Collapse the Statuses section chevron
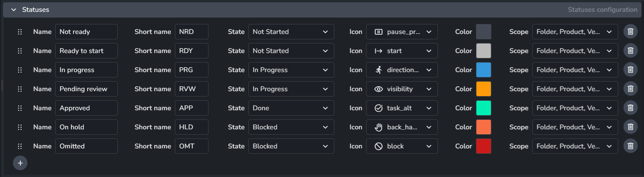This screenshot has height=177, width=644. tap(14, 10)
